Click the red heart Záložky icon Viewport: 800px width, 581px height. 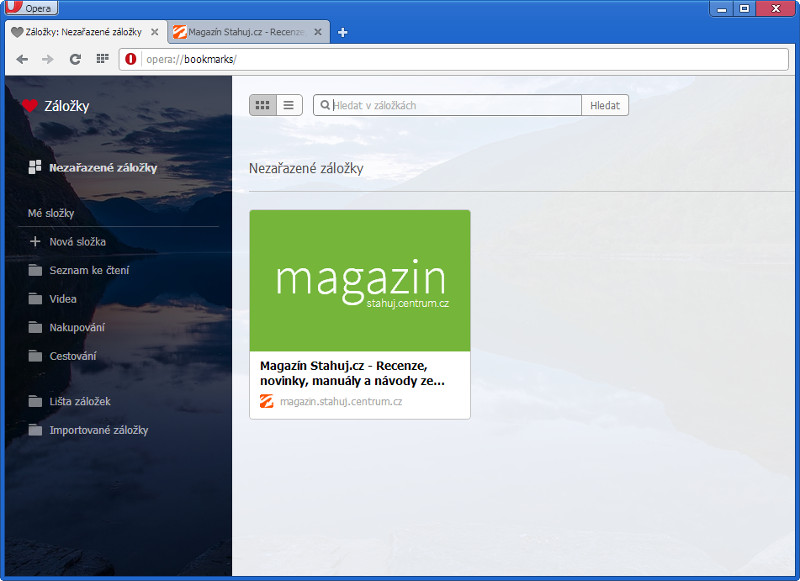30,106
